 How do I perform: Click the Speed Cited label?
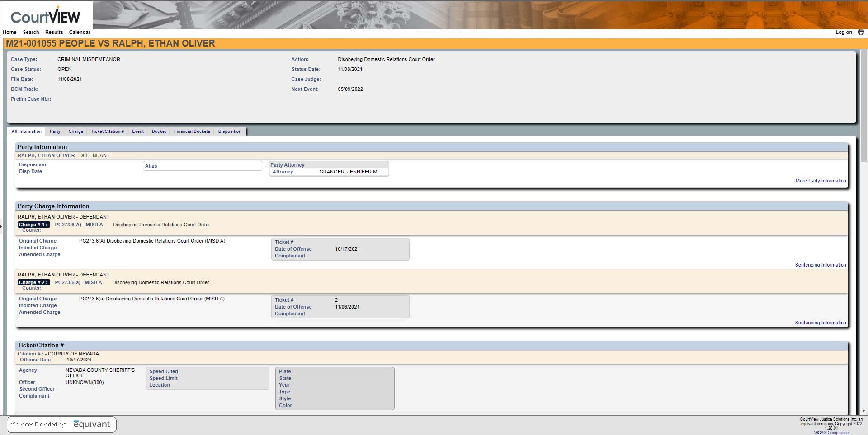point(164,371)
